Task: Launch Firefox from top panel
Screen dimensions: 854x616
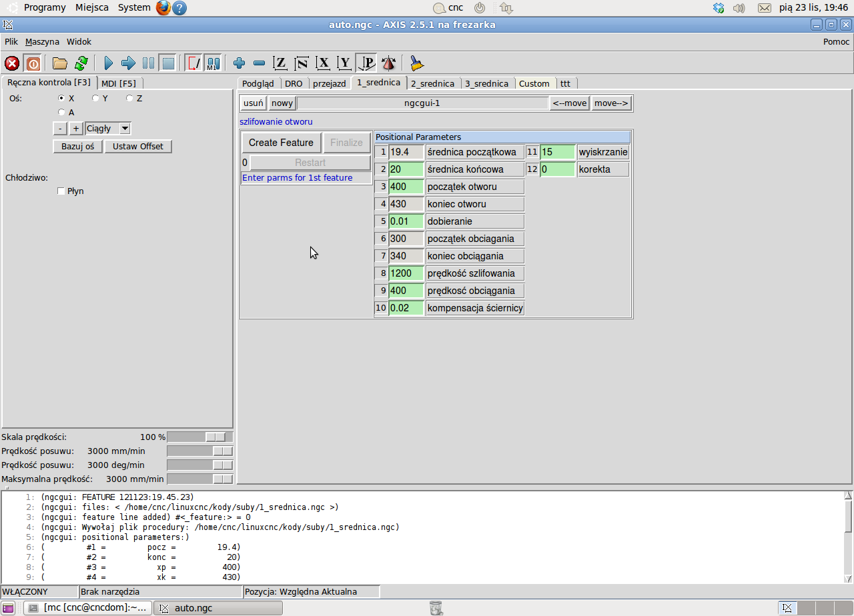Action: 163,8
